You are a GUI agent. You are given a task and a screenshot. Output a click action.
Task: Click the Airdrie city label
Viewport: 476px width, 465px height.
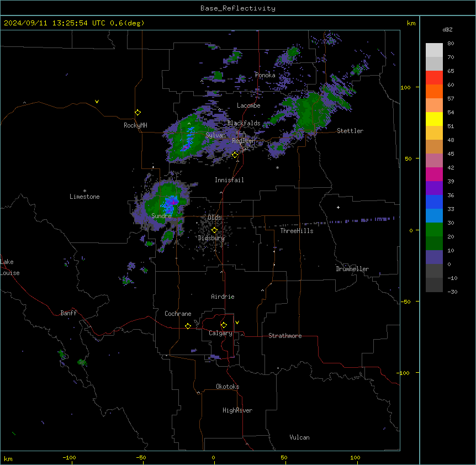point(223,297)
